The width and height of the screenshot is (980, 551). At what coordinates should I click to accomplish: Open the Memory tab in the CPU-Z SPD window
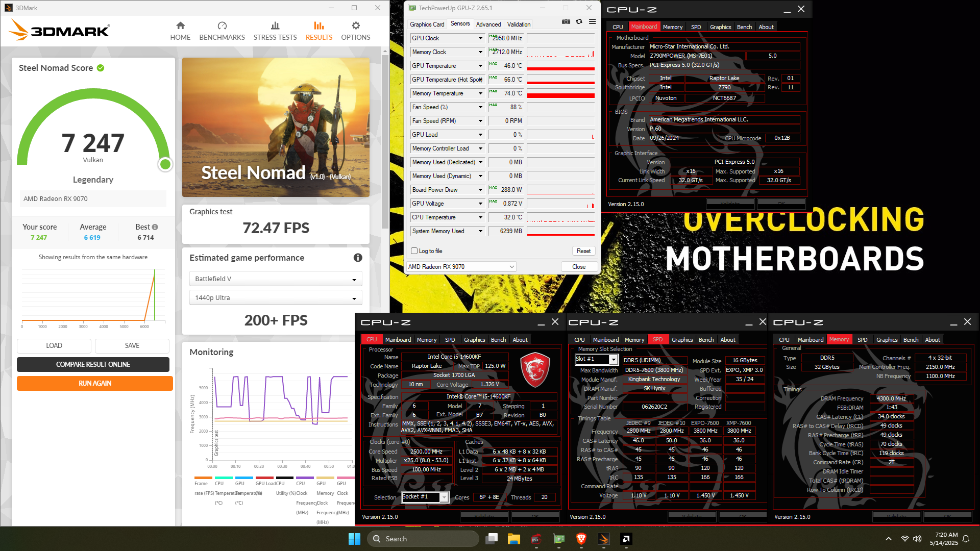634,340
